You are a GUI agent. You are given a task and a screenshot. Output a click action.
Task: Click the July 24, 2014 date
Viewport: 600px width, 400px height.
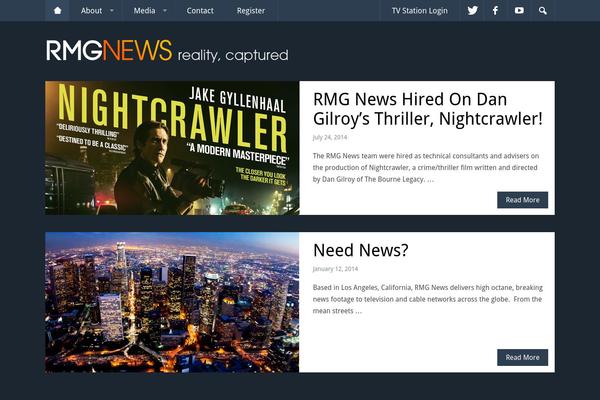point(330,137)
